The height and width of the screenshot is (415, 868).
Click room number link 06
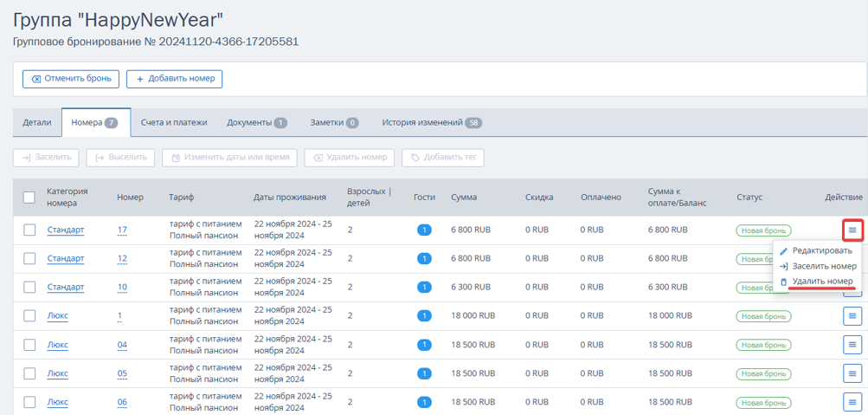pyautogui.click(x=122, y=402)
